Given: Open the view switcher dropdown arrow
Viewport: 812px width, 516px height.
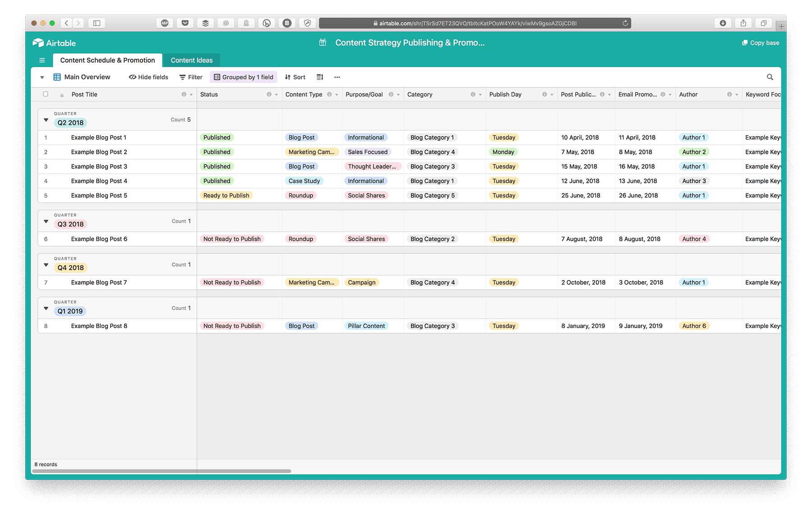Looking at the screenshot, I should [42, 78].
